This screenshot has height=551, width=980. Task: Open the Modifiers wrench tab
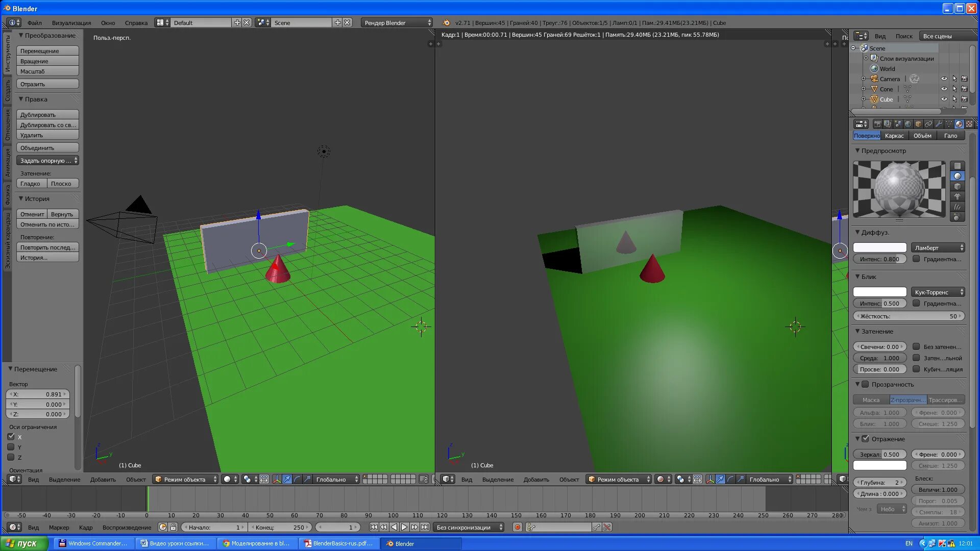(x=939, y=124)
